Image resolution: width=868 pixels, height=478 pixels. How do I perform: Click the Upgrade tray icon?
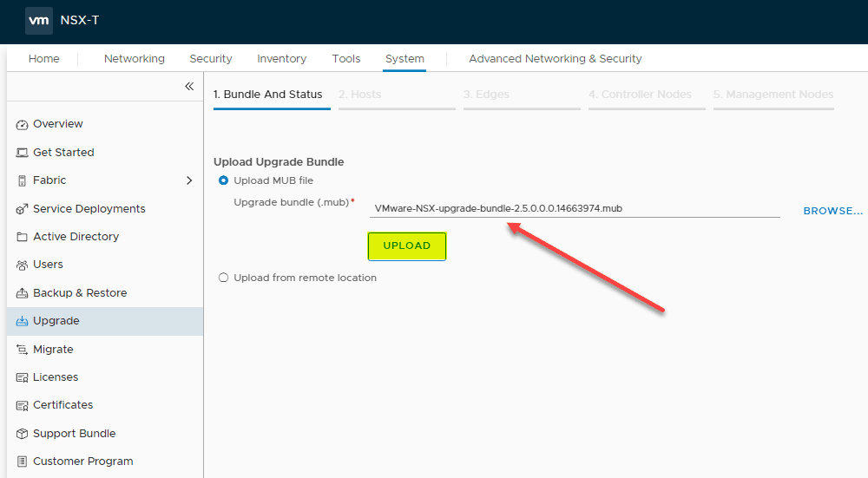23,321
